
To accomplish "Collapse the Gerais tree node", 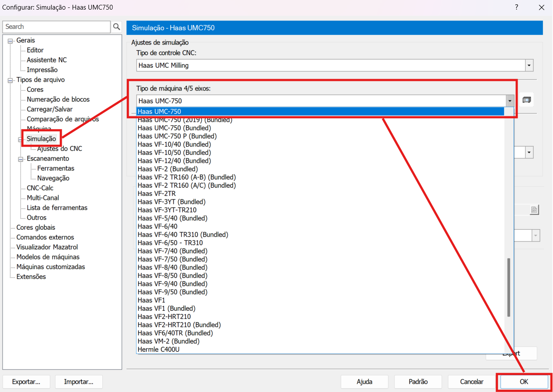I will click(10, 41).
